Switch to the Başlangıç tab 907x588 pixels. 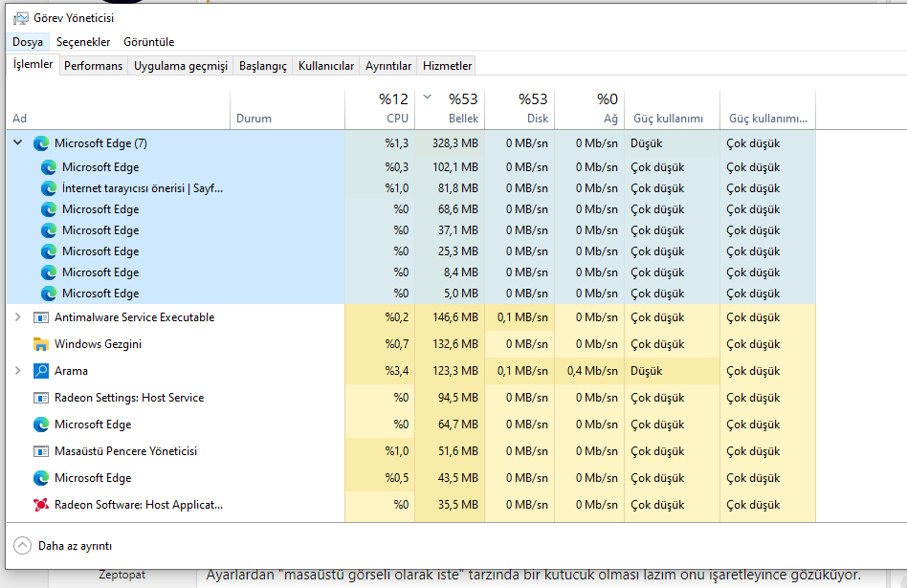pyautogui.click(x=262, y=66)
